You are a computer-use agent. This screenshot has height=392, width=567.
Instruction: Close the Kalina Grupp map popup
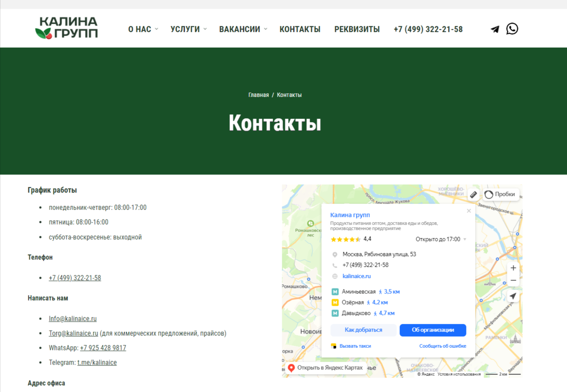coord(469,211)
